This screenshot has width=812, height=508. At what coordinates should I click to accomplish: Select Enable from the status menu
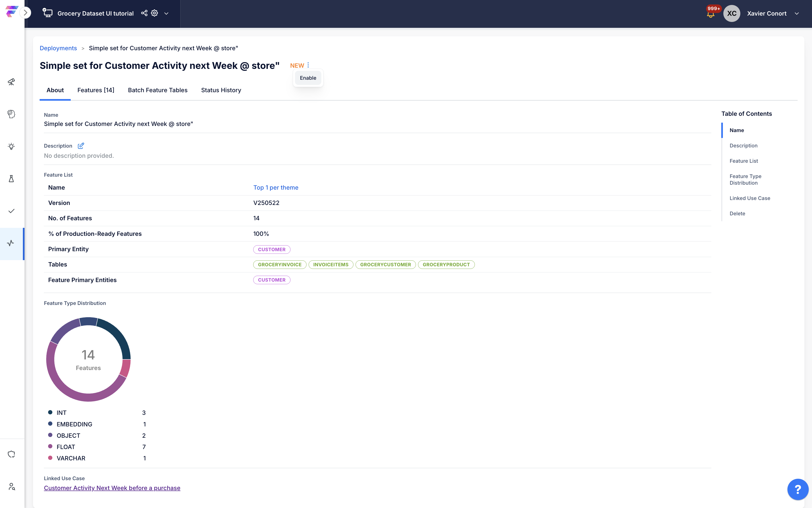pos(308,78)
